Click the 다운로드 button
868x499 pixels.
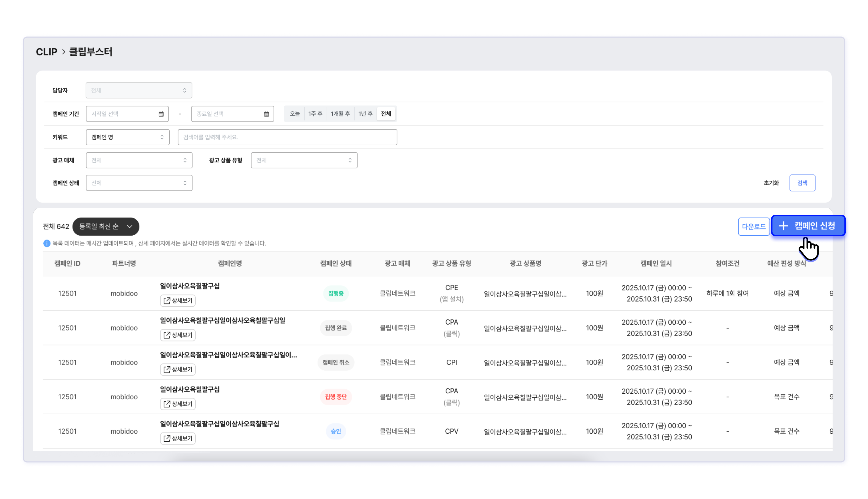(x=754, y=227)
